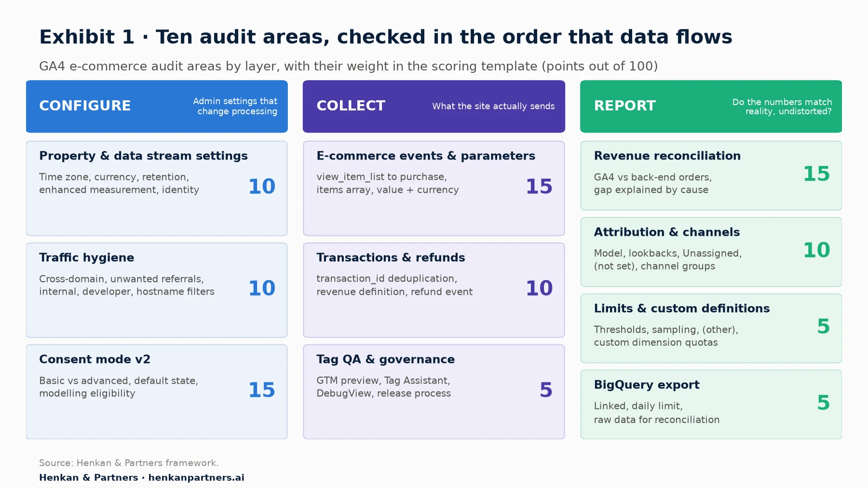Click the Traffic hygiene card title
The height and width of the screenshot is (488, 868).
(x=87, y=258)
